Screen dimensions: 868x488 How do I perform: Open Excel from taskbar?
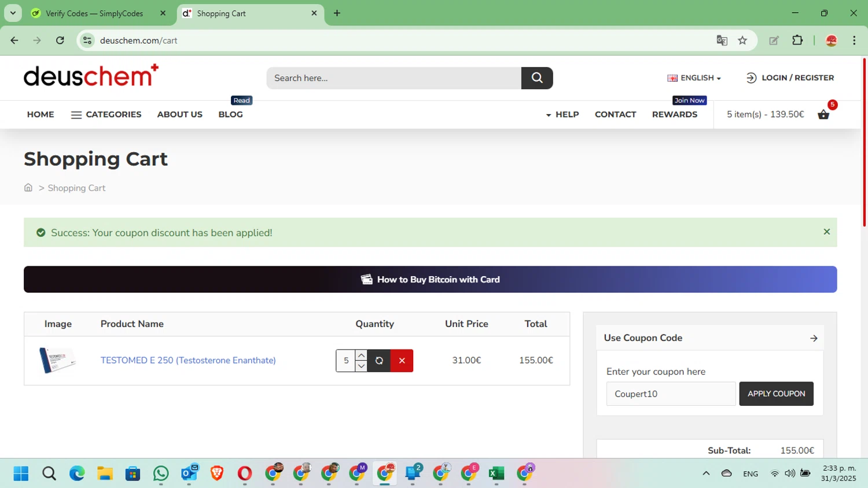pyautogui.click(x=496, y=474)
